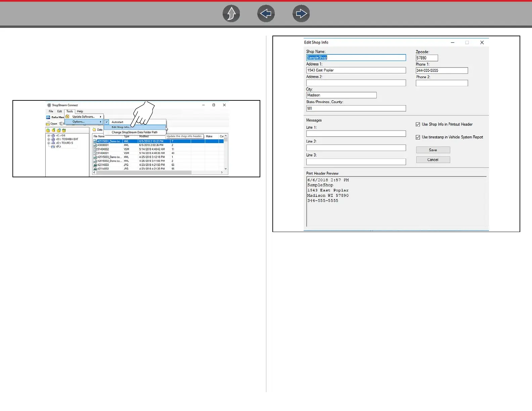This screenshot has width=532, height=411.
Task: Choose Change ShopStream Data Folder Path
Action: point(135,132)
